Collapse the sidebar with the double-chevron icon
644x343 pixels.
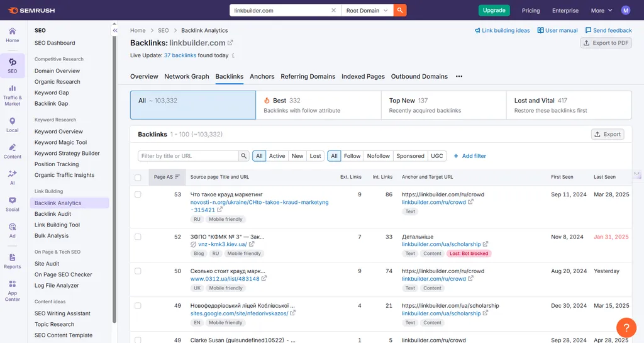click(115, 30)
